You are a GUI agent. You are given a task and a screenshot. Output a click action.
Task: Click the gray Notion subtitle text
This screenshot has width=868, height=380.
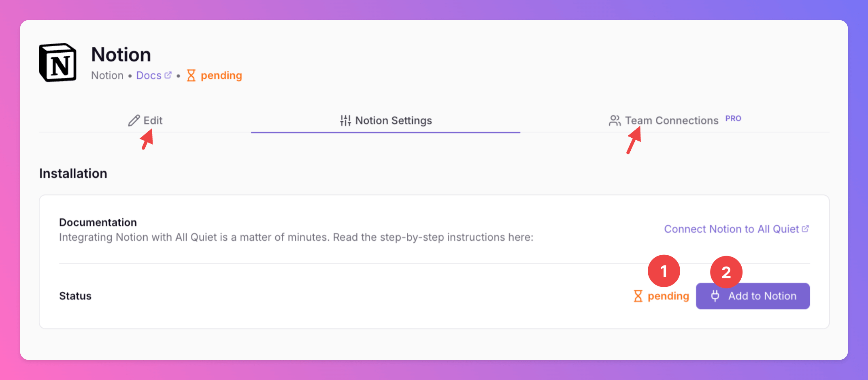click(107, 75)
